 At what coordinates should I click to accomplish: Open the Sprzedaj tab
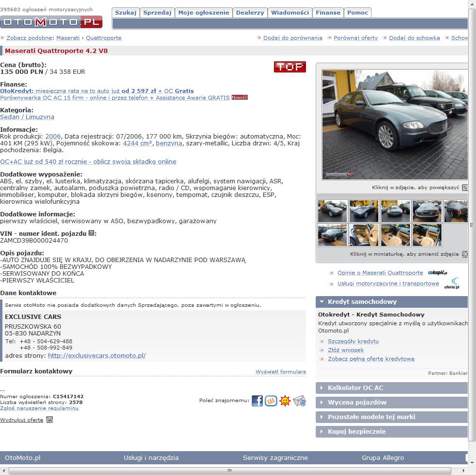[x=157, y=13]
